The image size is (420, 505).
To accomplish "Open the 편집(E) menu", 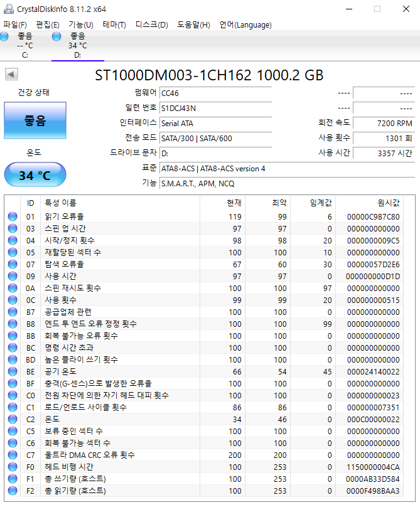I will pos(48,25).
